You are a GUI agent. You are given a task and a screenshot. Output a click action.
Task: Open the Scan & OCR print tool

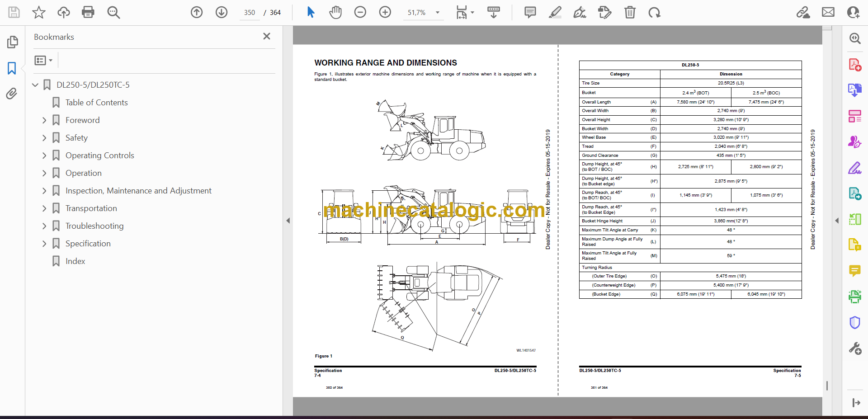pyautogui.click(x=854, y=297)
